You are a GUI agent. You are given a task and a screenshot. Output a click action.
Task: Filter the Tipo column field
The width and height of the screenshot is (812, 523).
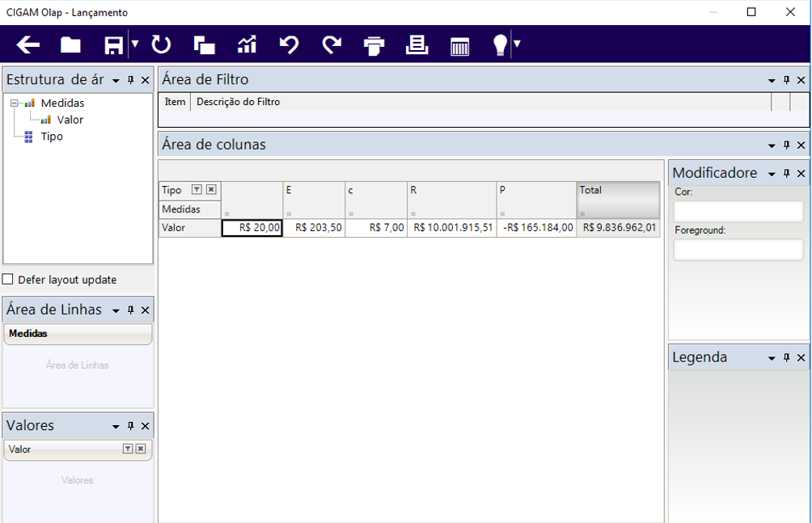pyautogui.click(x=197, y=189)
